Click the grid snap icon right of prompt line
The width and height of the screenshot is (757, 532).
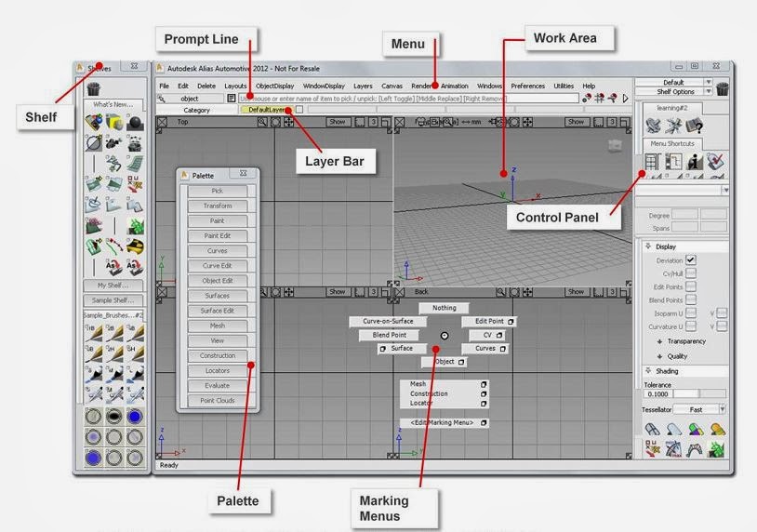tap(600, 98)
